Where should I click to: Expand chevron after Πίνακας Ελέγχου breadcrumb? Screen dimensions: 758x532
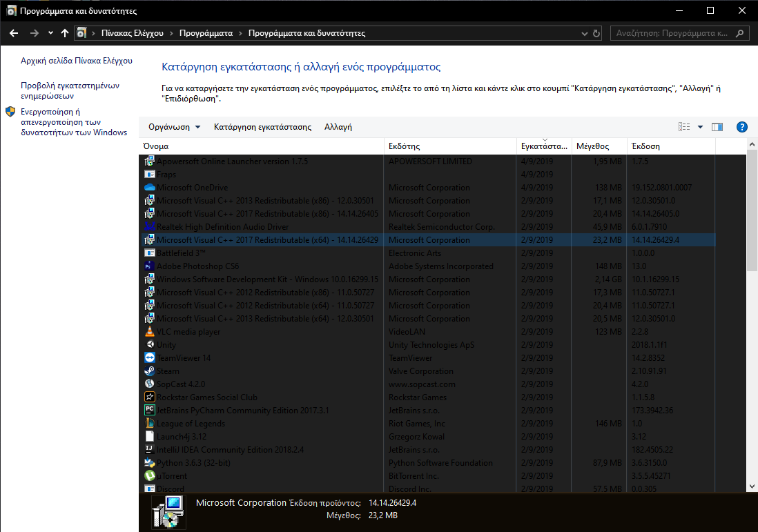[x=171, y=33]
